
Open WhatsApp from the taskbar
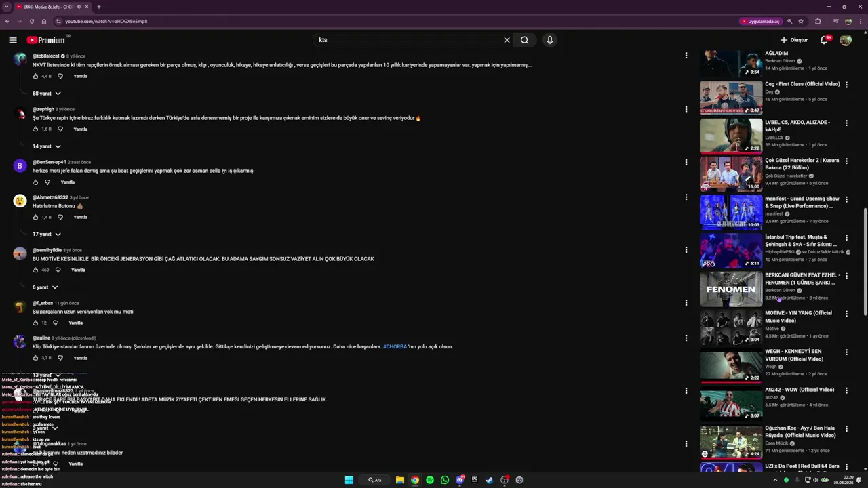444,480
